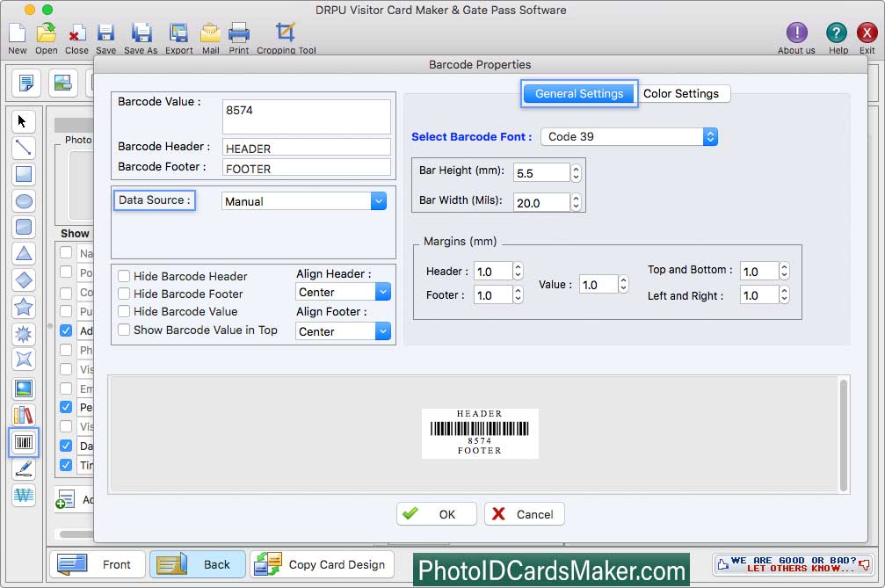Click the Barcode Footer input field

[307, 168]
